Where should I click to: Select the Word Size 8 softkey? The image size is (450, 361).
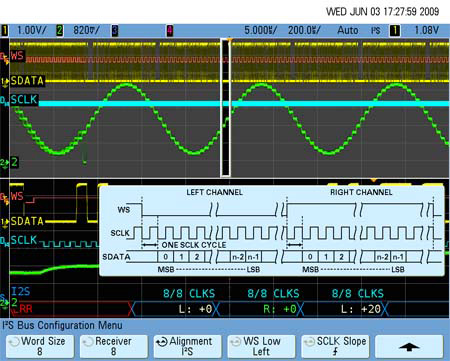(40, 346)
